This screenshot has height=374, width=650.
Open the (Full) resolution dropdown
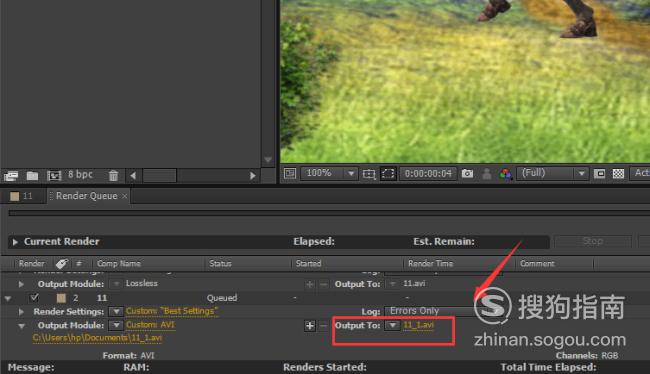(x=553, y=173)
